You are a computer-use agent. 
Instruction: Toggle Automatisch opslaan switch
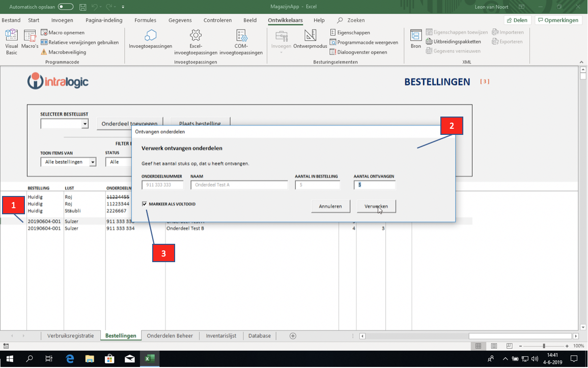pyautogui.click(x=65, y=7)
